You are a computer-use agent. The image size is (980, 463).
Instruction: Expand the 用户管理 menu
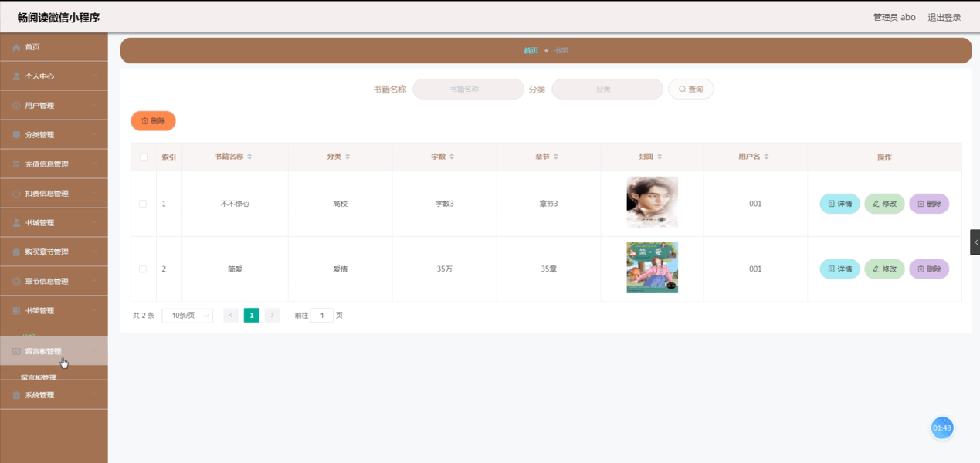pos(53,106)
